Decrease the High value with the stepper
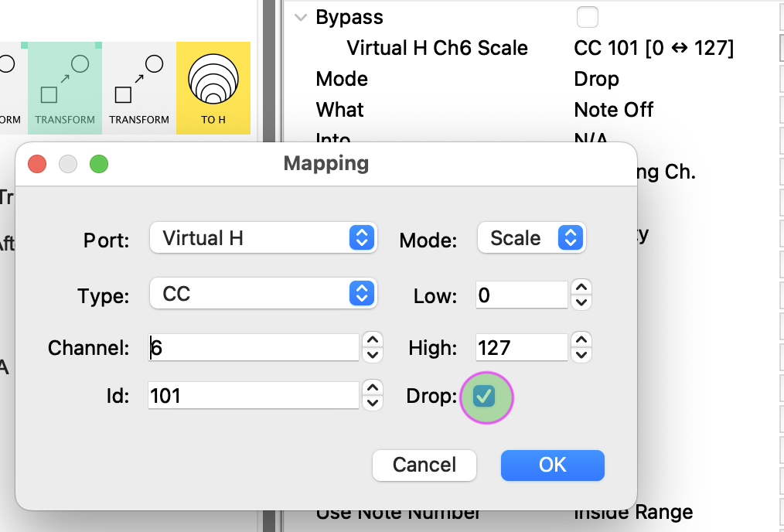The width and height of the screenshot is (784, 532). (x=581, y=355)
